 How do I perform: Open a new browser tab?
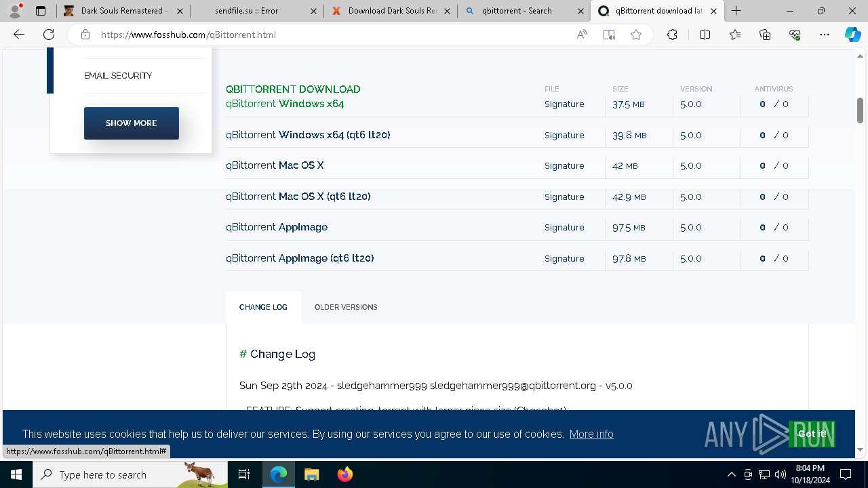point(736,11)
